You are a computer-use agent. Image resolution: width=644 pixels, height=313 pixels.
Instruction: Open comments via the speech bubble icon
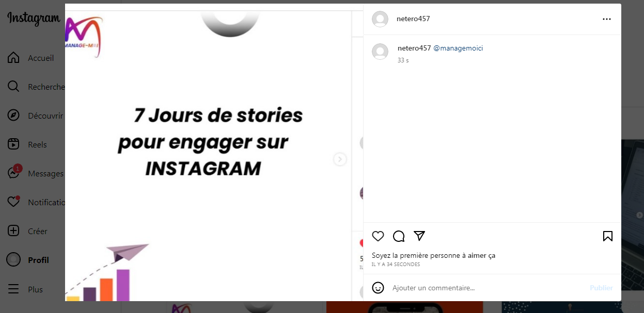coord(399,236)
